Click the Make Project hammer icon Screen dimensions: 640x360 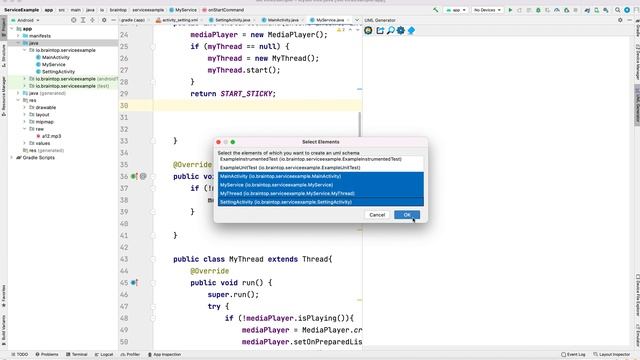[x=436, y=10]
